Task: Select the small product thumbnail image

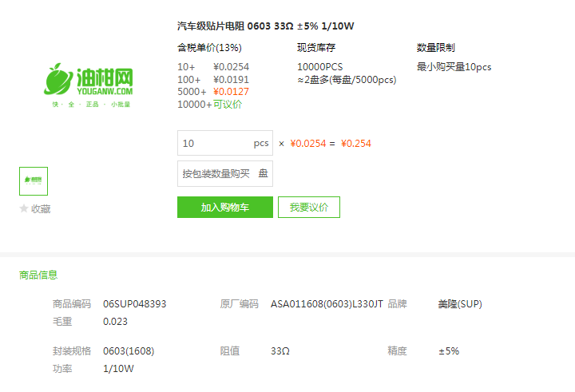Action: (34, 181)
